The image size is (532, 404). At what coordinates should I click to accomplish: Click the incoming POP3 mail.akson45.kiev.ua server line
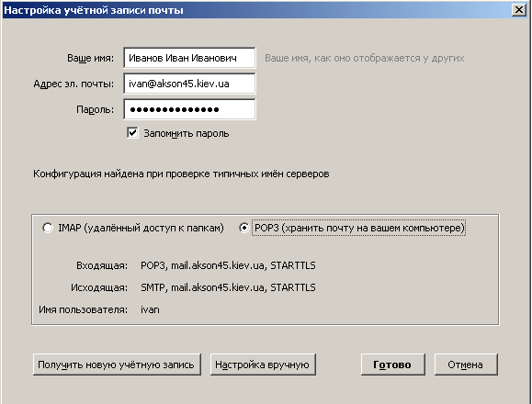click(228, 265)
